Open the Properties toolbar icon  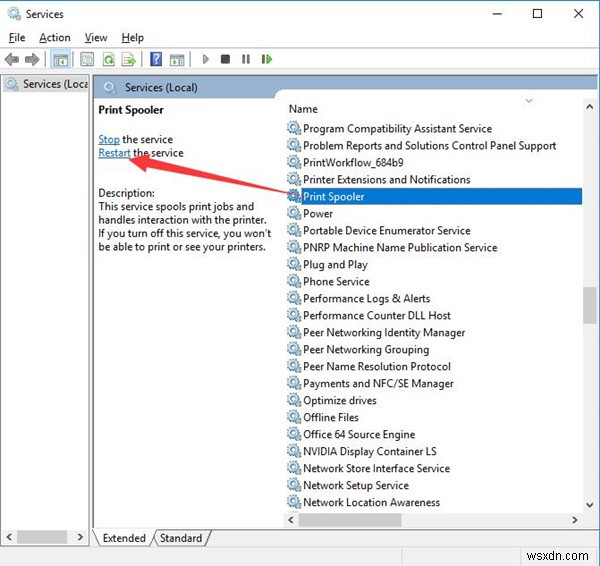click(x=87, y=59)
